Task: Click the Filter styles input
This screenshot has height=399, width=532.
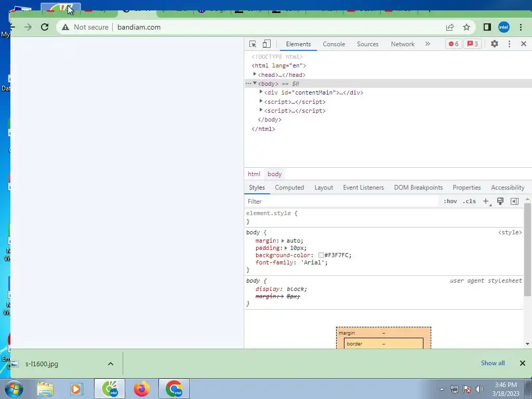Action: pyautogui.click(x=342, y=202)
